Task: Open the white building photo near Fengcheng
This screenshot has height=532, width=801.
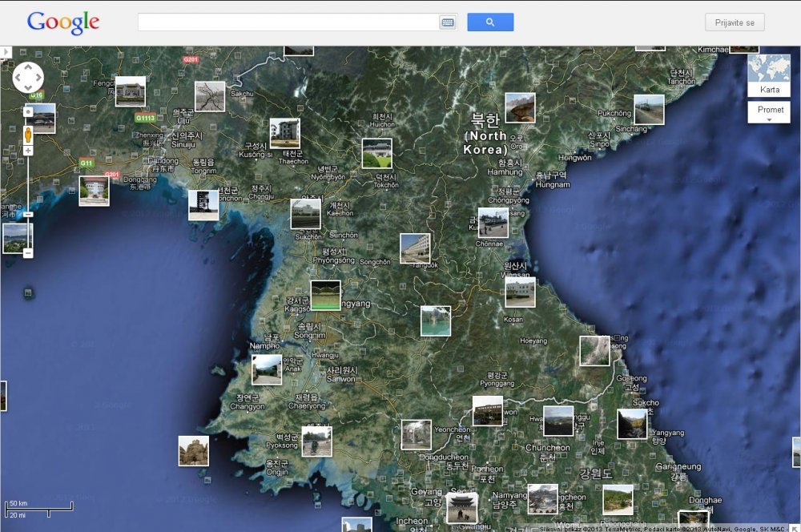Action: (131, 91)
